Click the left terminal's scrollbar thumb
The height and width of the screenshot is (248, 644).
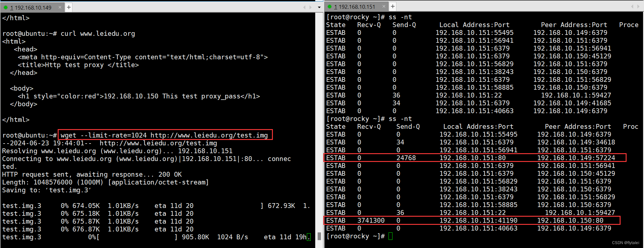[319, 236]
